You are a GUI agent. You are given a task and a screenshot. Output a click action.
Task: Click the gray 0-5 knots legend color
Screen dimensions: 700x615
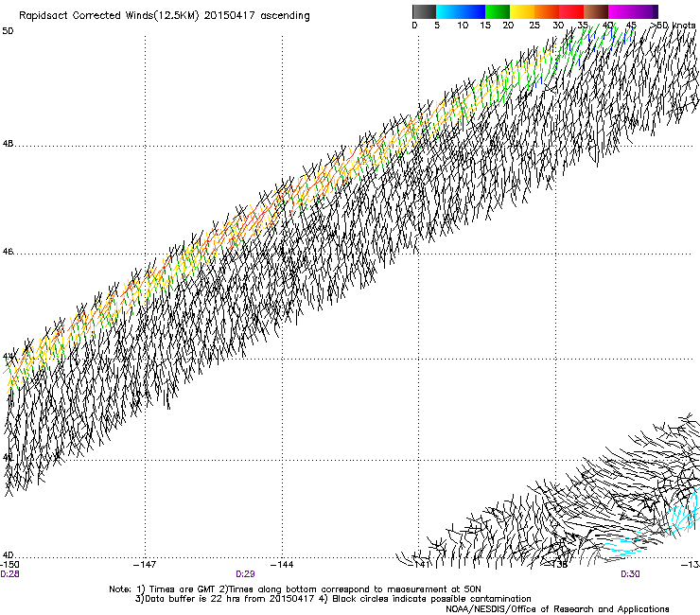click(x=424, y=11)
